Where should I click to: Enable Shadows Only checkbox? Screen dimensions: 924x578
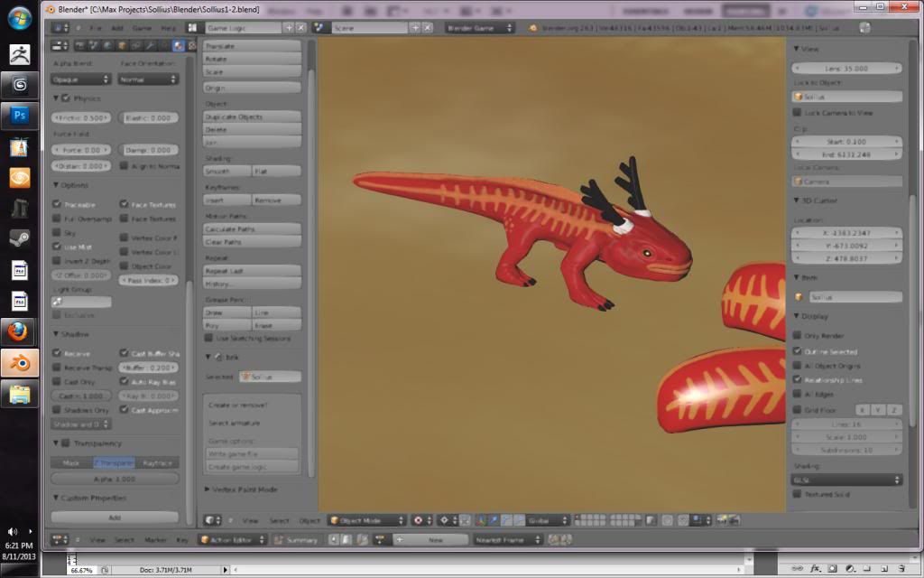click(57, 409)
